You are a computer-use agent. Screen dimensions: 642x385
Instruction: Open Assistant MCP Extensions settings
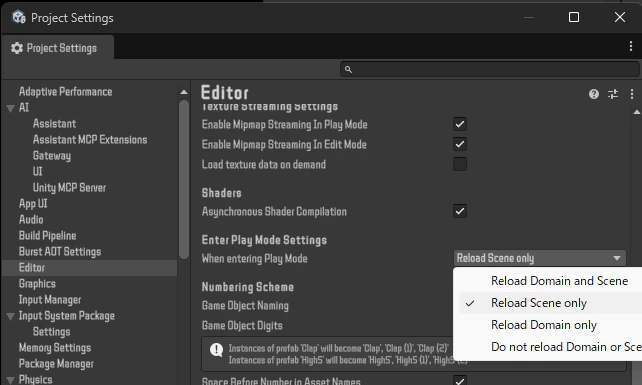point(90,140)
